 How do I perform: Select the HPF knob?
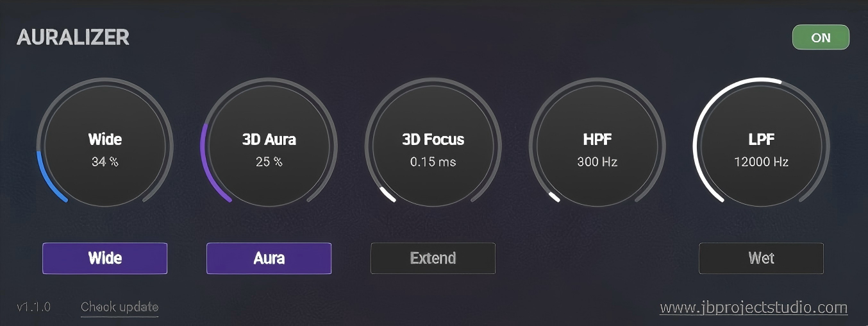pyautogui.click(x=597, y=146)
